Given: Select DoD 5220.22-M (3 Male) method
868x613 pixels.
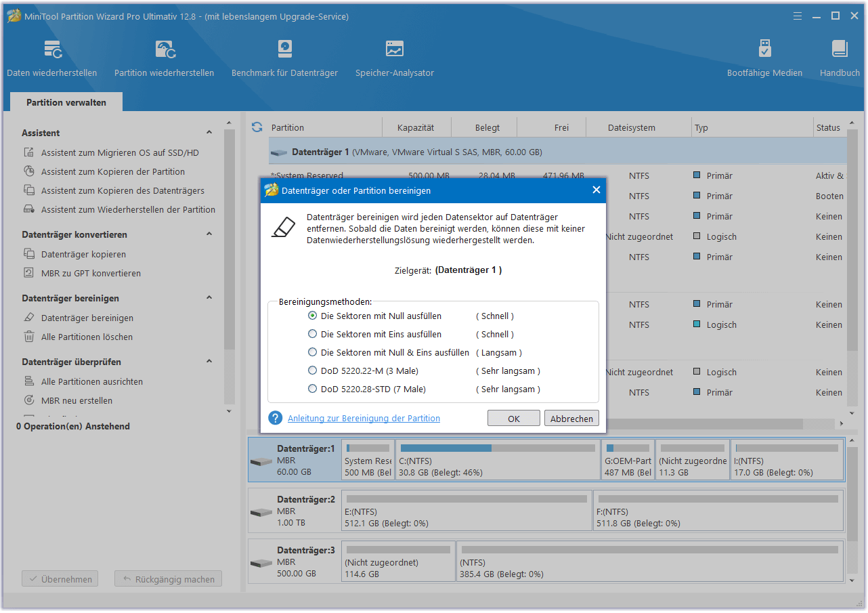Looking at the screenshot, I should tap(312, 371).
